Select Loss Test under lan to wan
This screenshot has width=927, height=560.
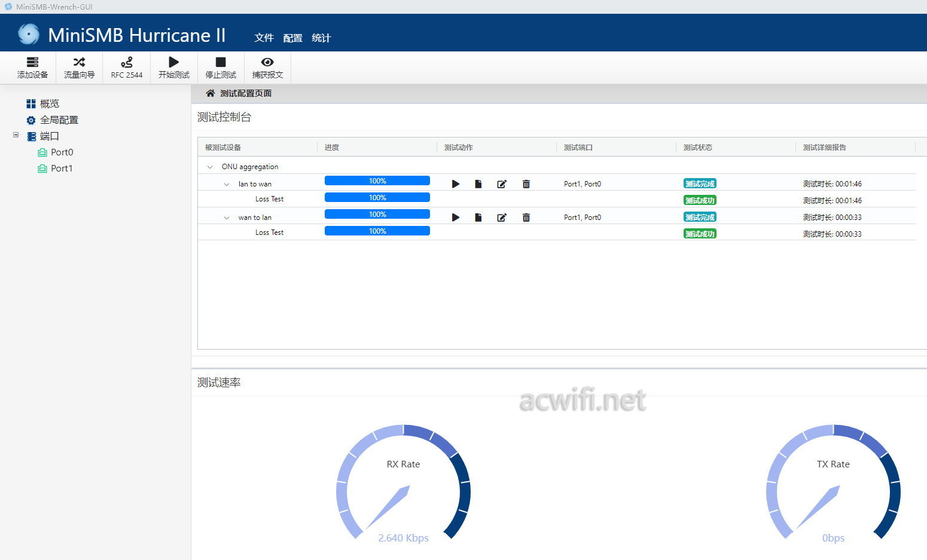coord(269,199)
